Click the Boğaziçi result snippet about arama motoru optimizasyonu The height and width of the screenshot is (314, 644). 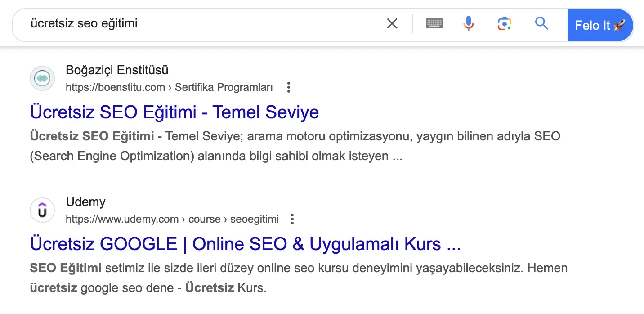click(295, 146)
